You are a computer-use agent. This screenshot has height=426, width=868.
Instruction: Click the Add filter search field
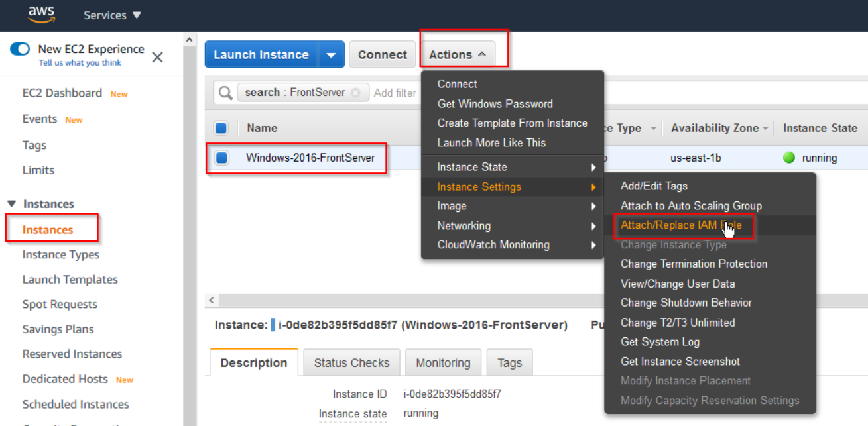pyautogui.click(x=395, y=93)
